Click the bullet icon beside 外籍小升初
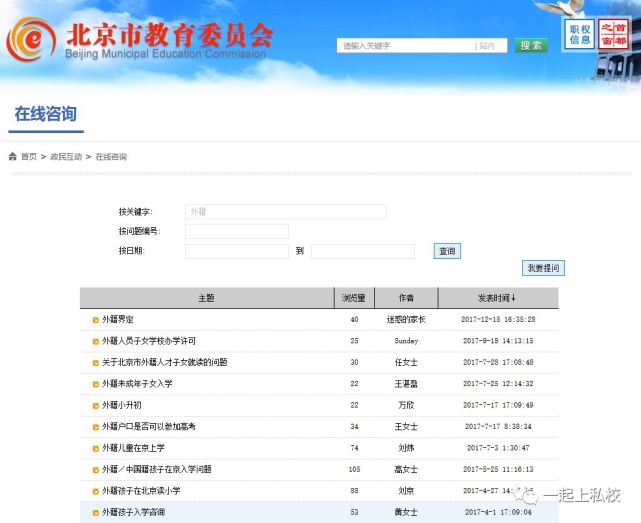 point(96,405)
